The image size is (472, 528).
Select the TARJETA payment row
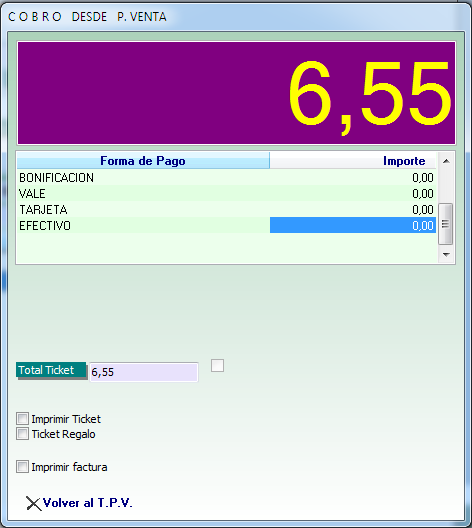[x=226, y=209]
